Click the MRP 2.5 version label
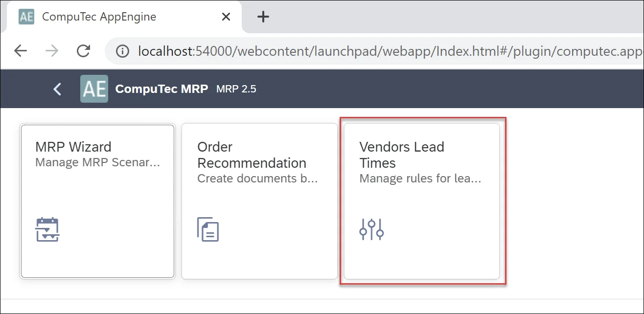Viewport: 644px width, 314px height. (236, 89)
